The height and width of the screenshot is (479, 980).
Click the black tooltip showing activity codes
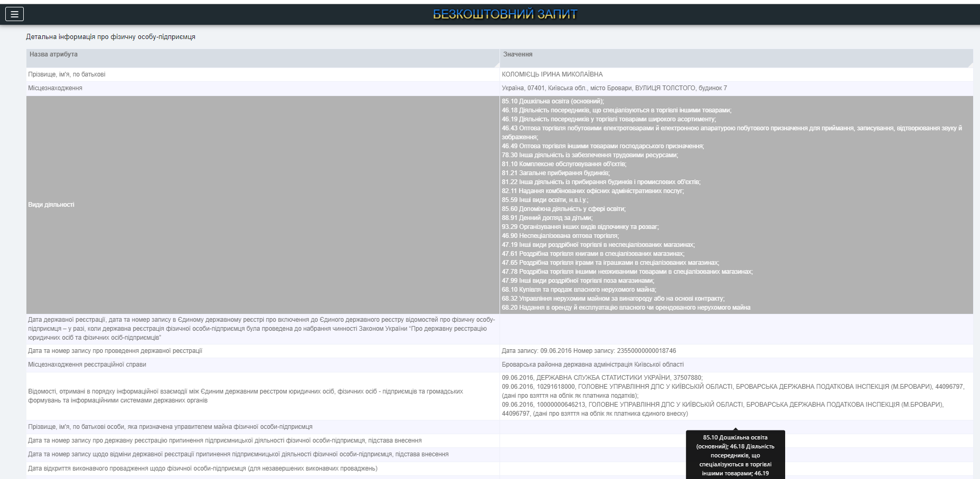point(735,455)
